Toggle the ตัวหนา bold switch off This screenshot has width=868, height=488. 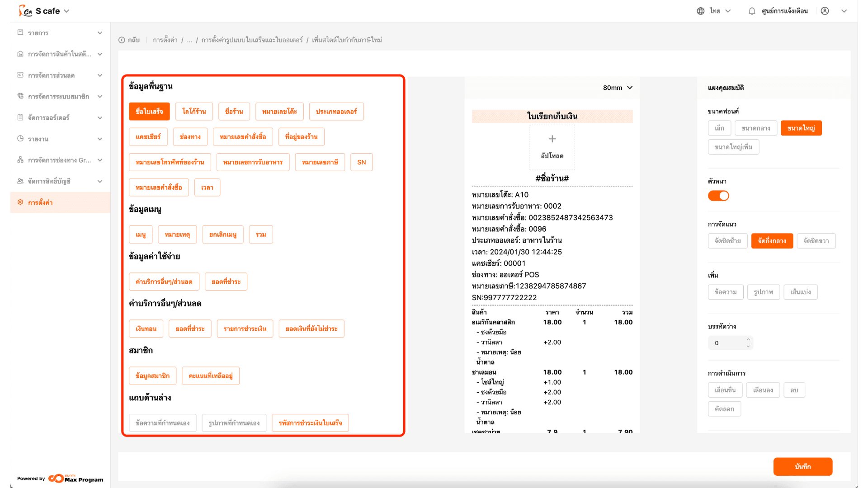[718, 196]
